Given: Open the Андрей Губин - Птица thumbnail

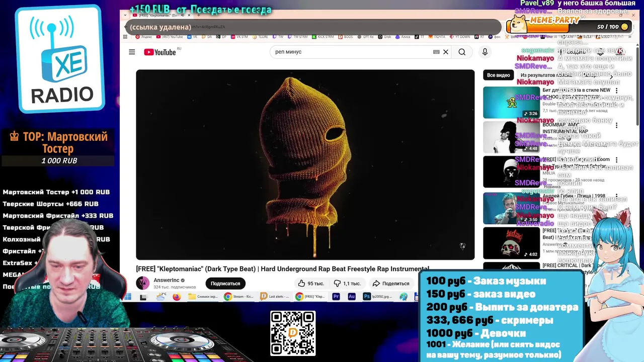Looking at the screenshot, I should [x=511, y=208].
